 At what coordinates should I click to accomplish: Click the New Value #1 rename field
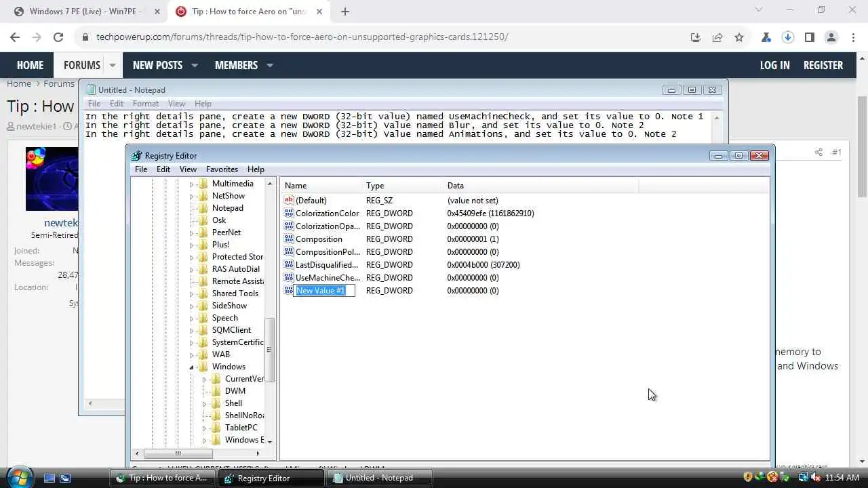pyautogui.click(x=324, y=290)
